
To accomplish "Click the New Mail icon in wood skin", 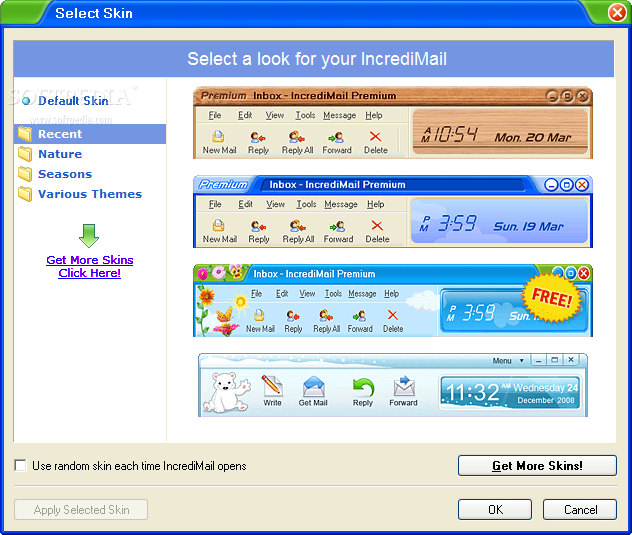I will click(218, 136).
